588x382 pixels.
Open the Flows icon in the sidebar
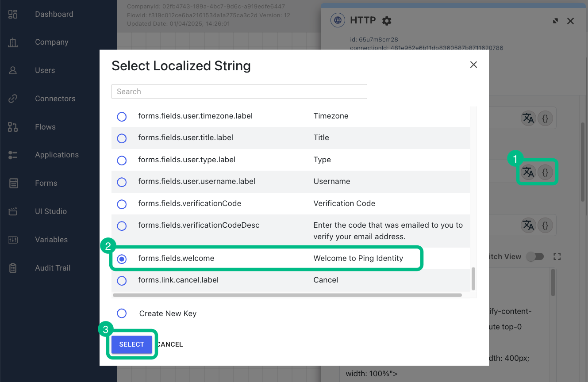(x=13, y=127)
